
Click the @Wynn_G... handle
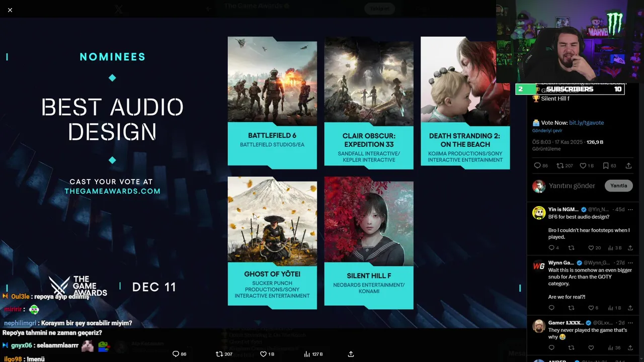(x=597, y=262)
